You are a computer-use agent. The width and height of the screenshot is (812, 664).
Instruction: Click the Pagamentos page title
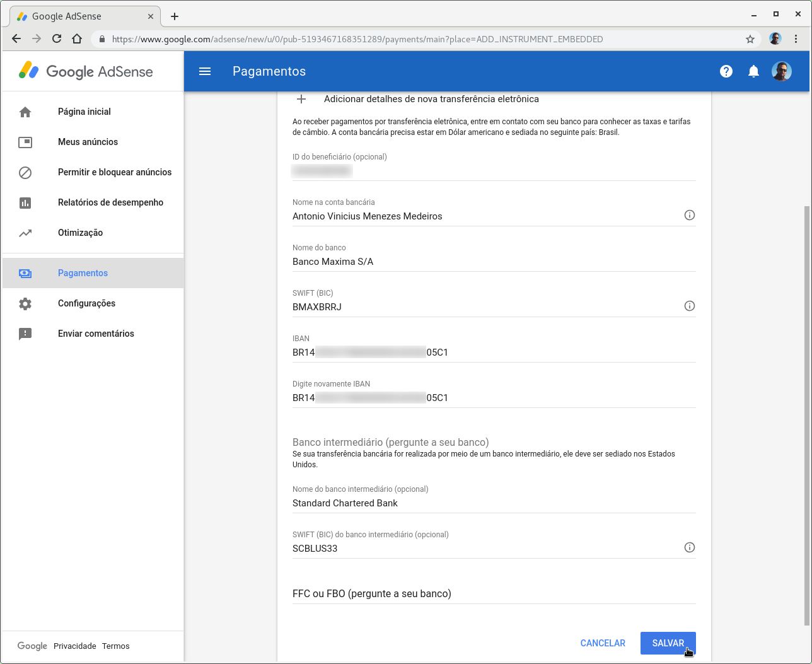269,71
